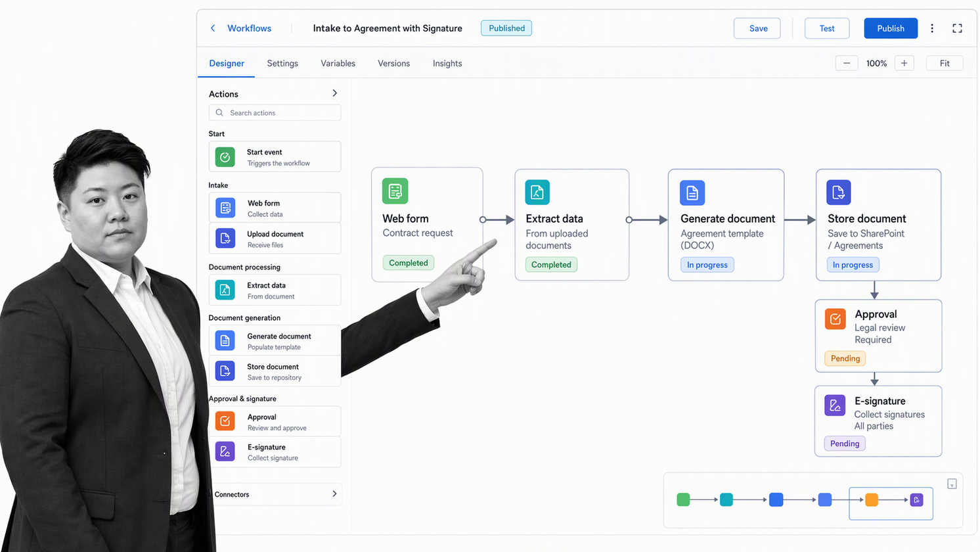The width and height of the screenshot is (980, 552).
Task: Click the Store document sidebar icon
Action: click(x=225, y=371)
